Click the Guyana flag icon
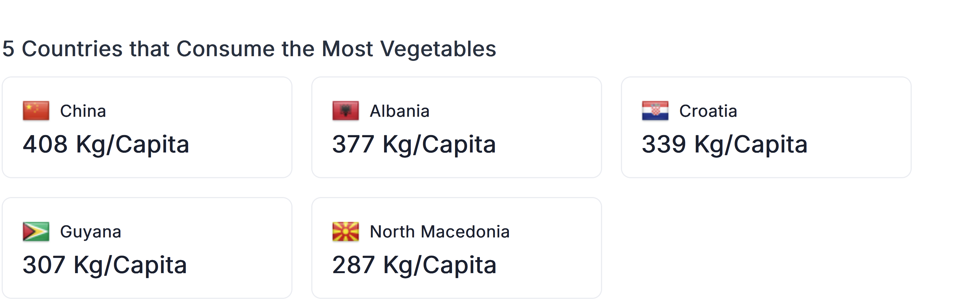 [x=36, y=231]
